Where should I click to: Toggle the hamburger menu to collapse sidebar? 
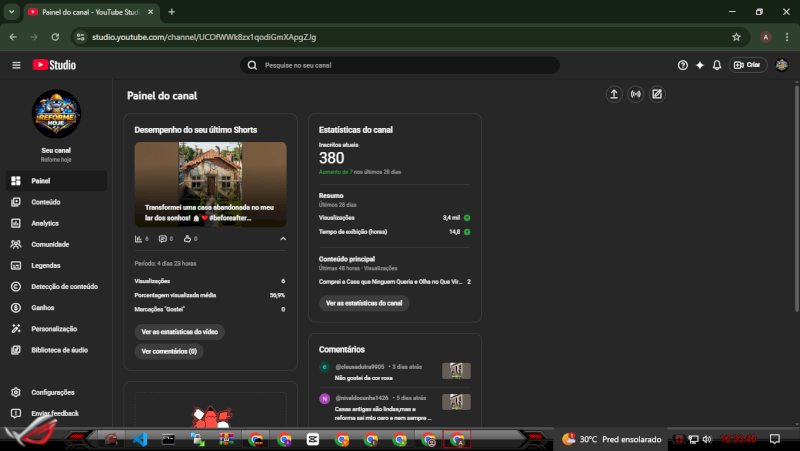(x=16, y=65)
